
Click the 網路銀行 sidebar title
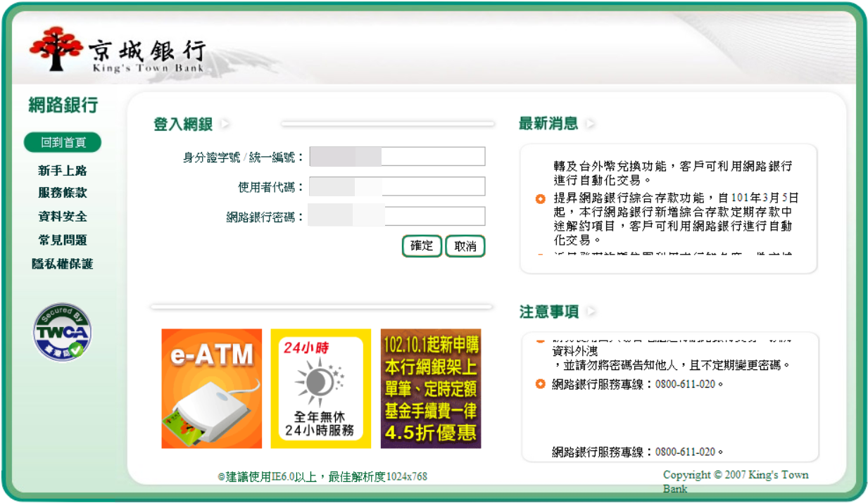pos(63,106)
